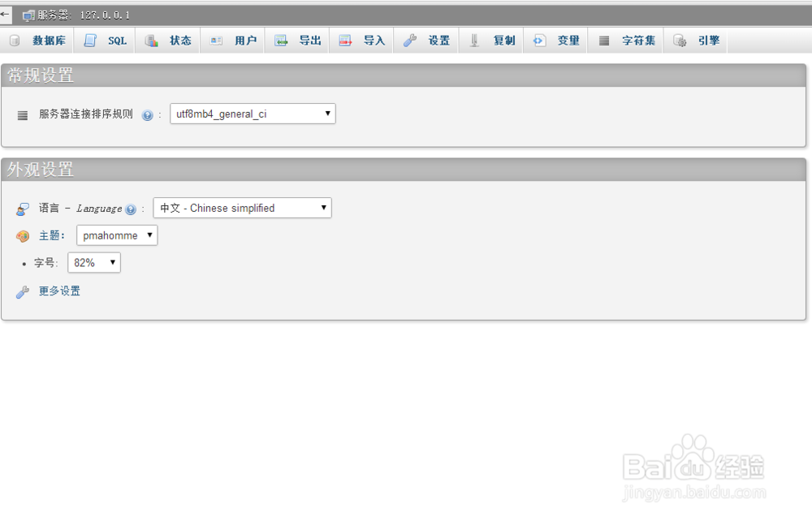
Task: Click the Settings wrench icon in tabs
Action: pyautogui.click(x=410, y=41)
